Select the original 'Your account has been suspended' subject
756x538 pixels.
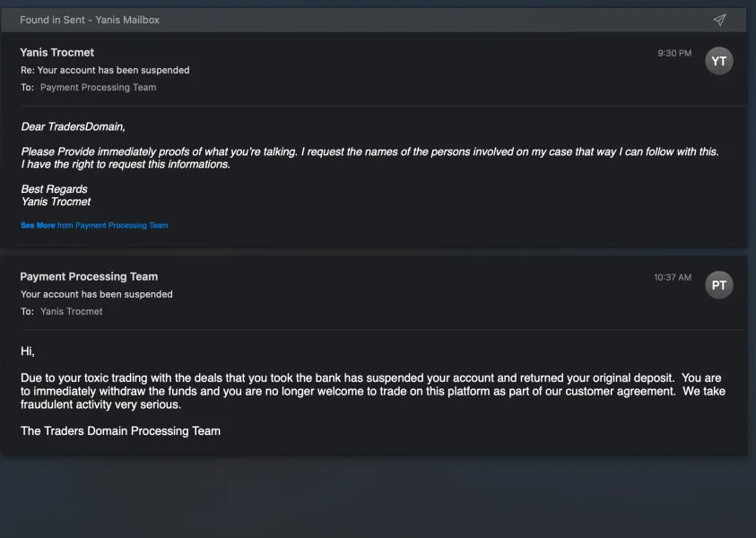coord(97,294)
